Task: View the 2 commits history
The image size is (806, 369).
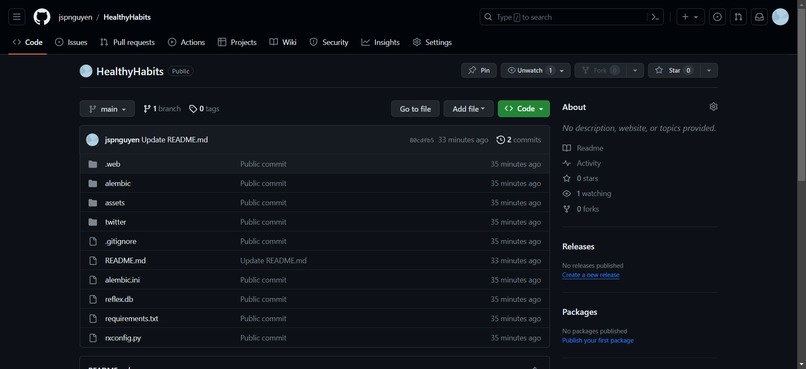Action: 519,140
